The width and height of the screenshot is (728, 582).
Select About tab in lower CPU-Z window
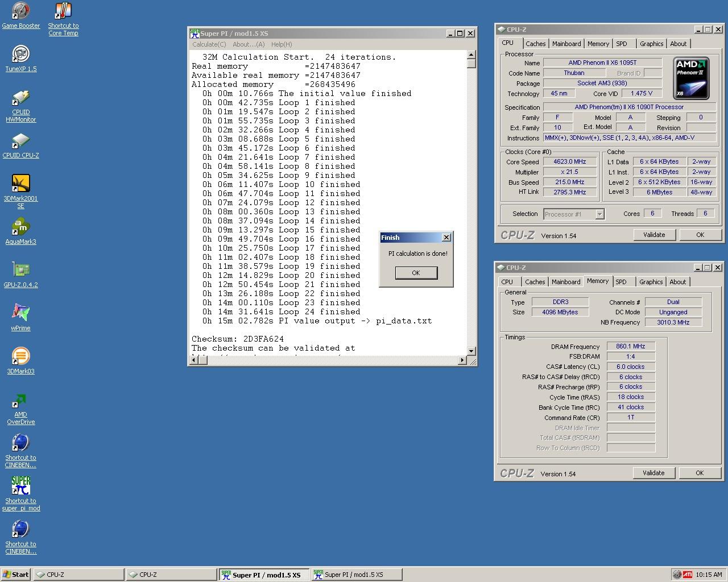pos(677,282)
